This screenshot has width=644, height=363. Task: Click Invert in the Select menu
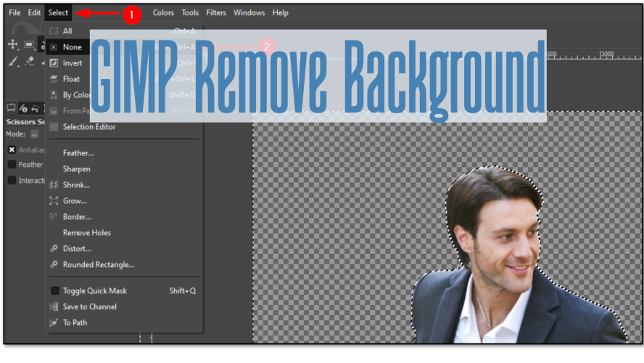73,63
